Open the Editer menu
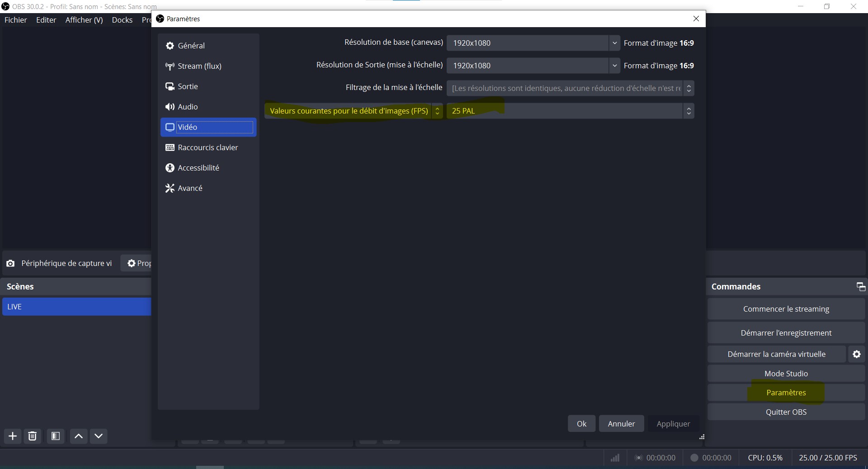This screenshot has width=868, height=469. 46,20
